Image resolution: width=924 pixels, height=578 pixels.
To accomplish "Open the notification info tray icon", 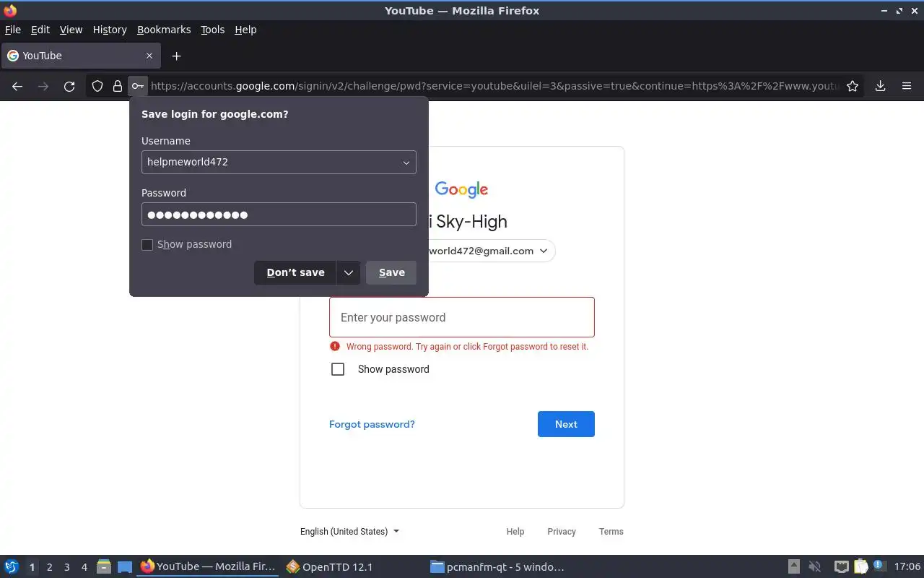I will point(879,566).
